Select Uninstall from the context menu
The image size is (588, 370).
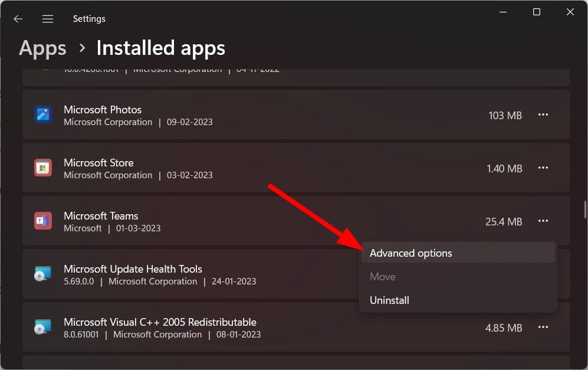pos(458,300)
